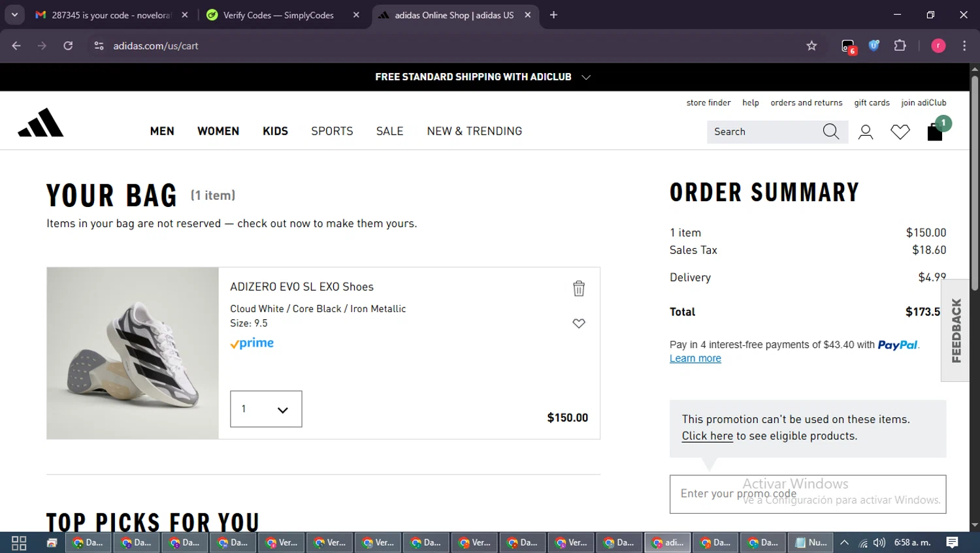Open the quantity dropdown
Viewport: 980px width, 553px height.
(266, 409)
